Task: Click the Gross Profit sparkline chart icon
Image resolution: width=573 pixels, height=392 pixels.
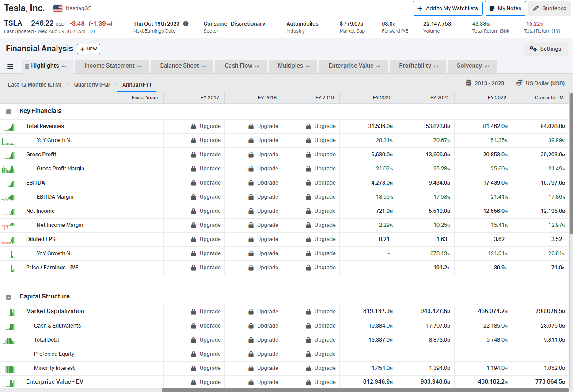Action: pos(9,155)
